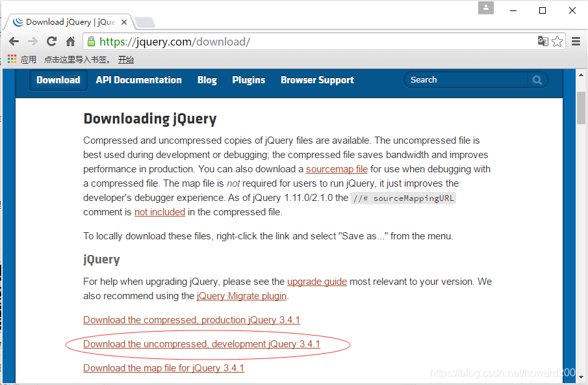Click the 'Downloading jQuery' heading
Viewport: 588px width, 385px height.
[x=150, y=119]
